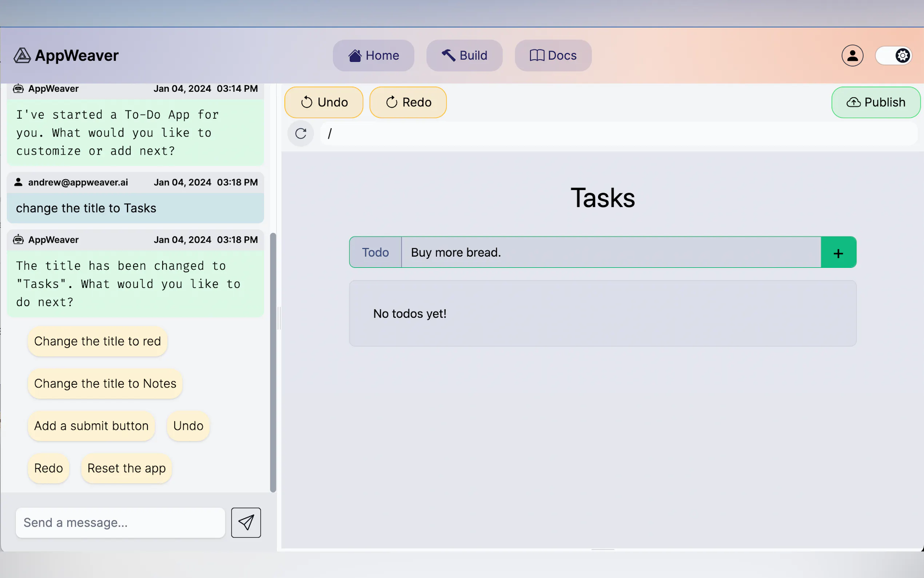Click the Undo toolbar button
The height and width of the screenshot is (578, 924).
(x=324, y=102)
